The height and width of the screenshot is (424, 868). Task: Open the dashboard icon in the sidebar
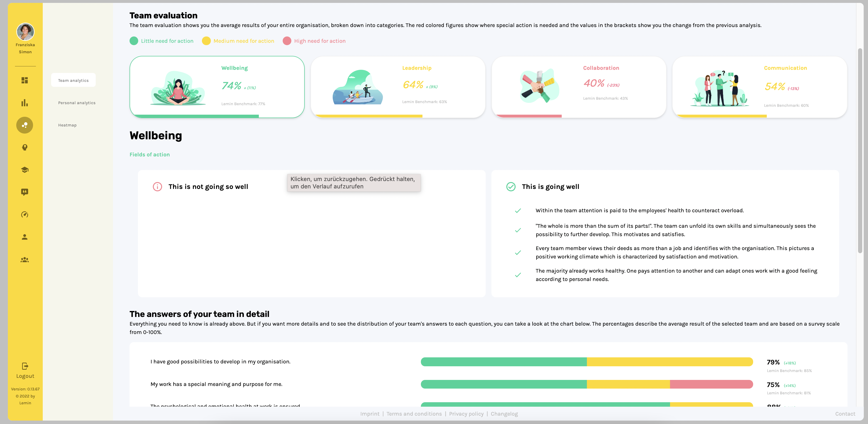pos(25,80)
